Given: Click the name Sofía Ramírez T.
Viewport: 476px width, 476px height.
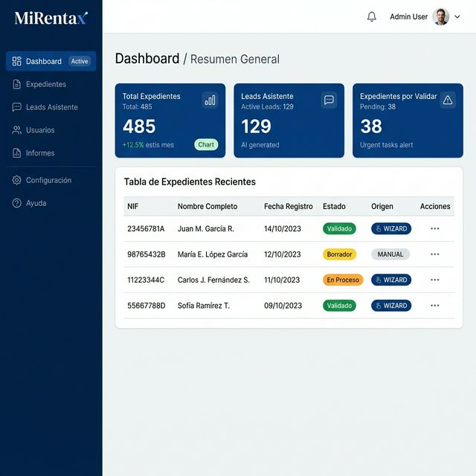Looking at the screenshot, I should [204, 306].
